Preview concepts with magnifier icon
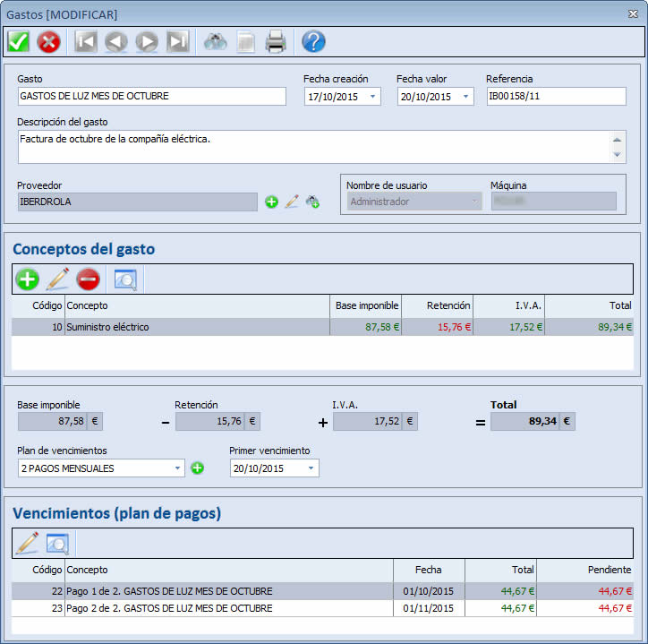This screenshot has width=648, height=644. [125, 279]
